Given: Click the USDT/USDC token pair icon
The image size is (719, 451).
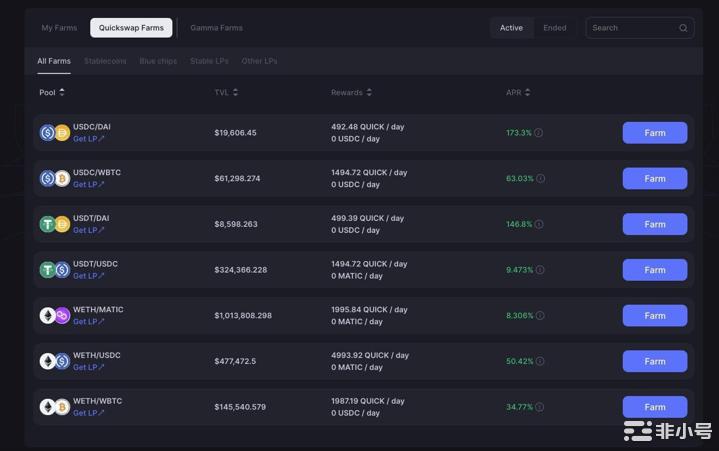Looking at the screenshot, I should point(54,270).
